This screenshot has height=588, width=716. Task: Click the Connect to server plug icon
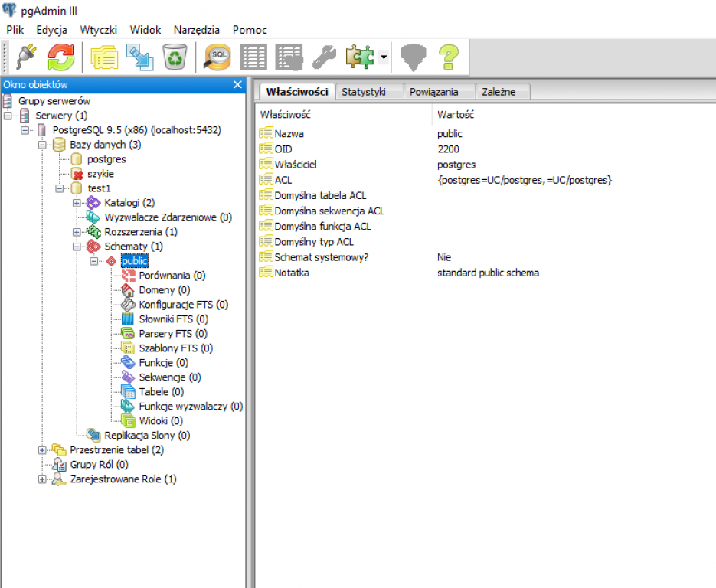coord(27,57)
